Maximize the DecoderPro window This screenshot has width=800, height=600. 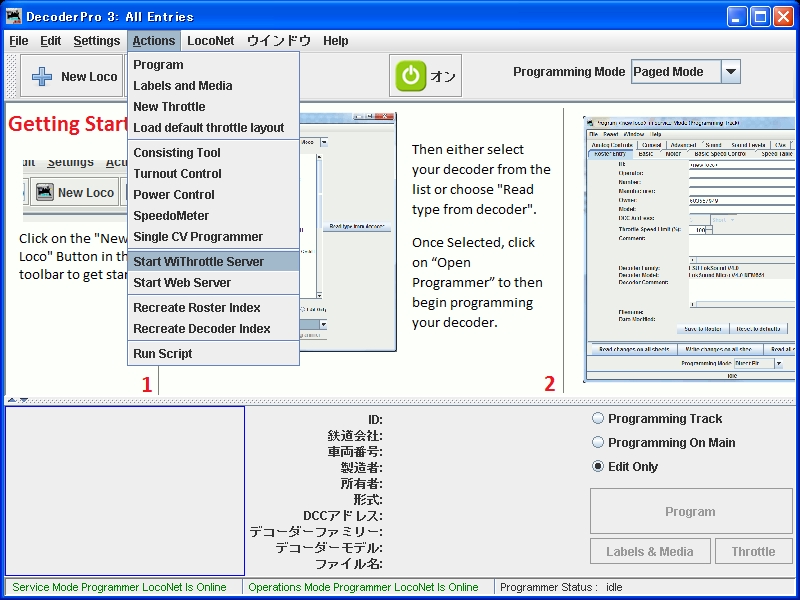pos(760,17)
